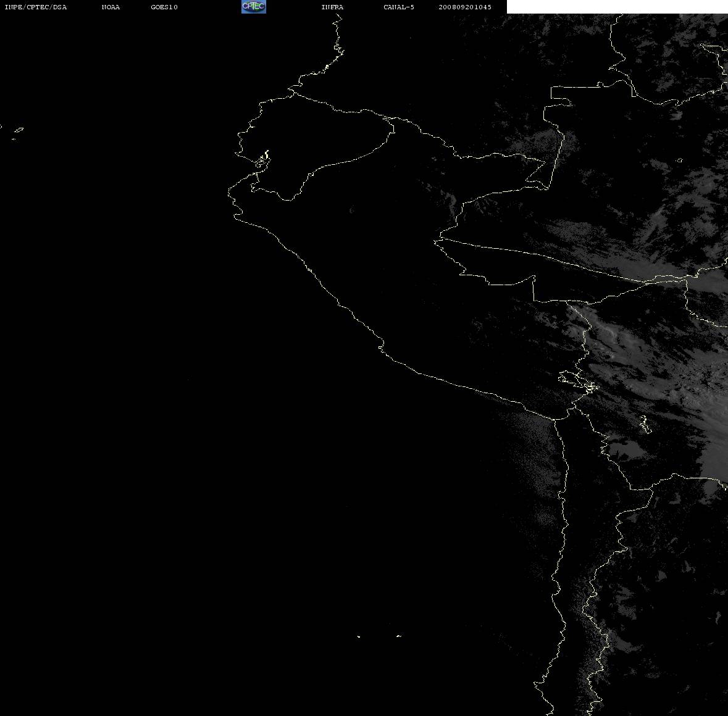Select the GOES10 satellite label
Screen dimensions: 728x716
[x=164, y=7]
